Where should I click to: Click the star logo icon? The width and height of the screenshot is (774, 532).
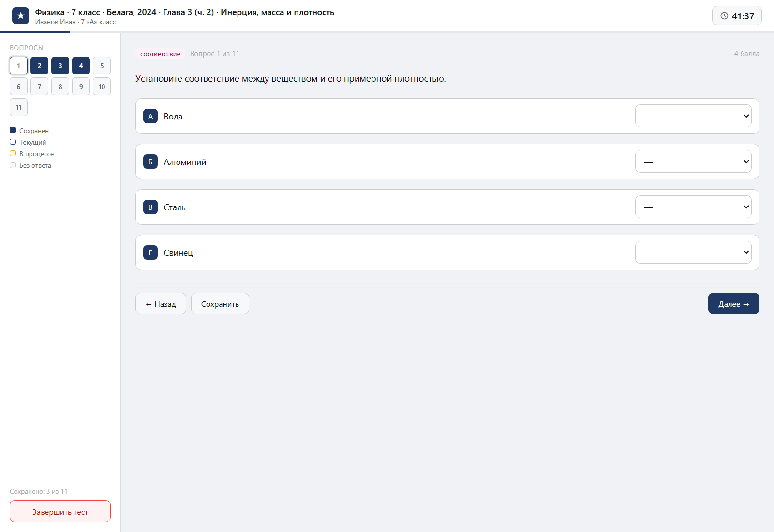tap(20, 16)
